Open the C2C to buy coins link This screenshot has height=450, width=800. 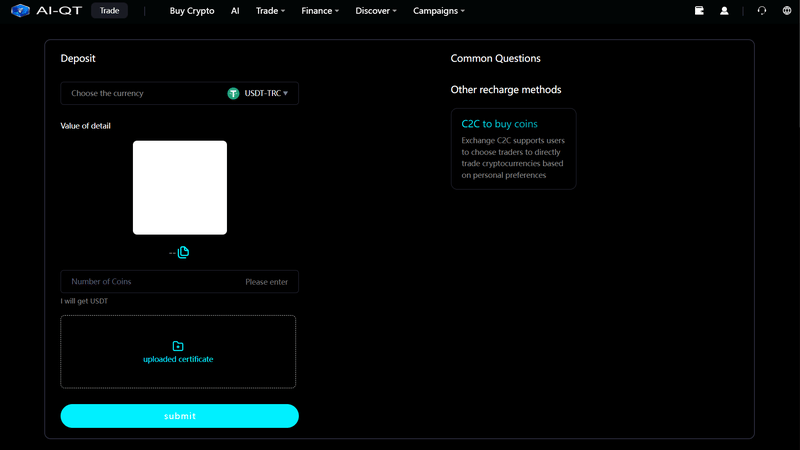[x=499, y=124]
